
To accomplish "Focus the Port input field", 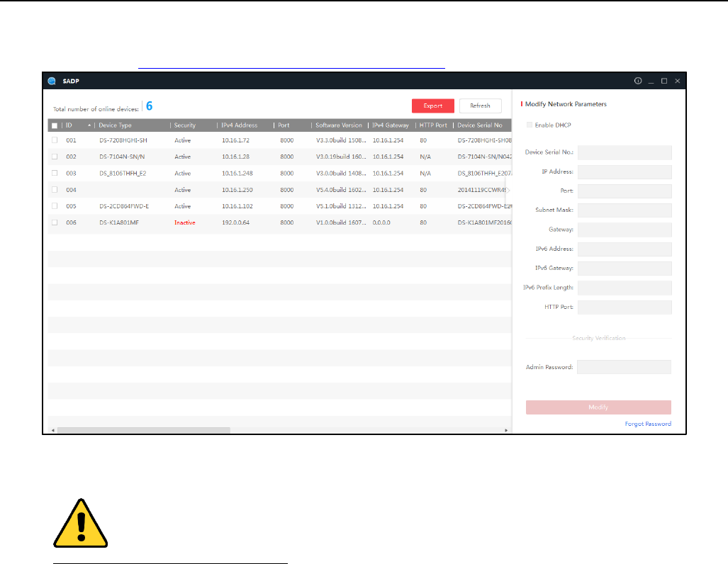I will (625, 191).
